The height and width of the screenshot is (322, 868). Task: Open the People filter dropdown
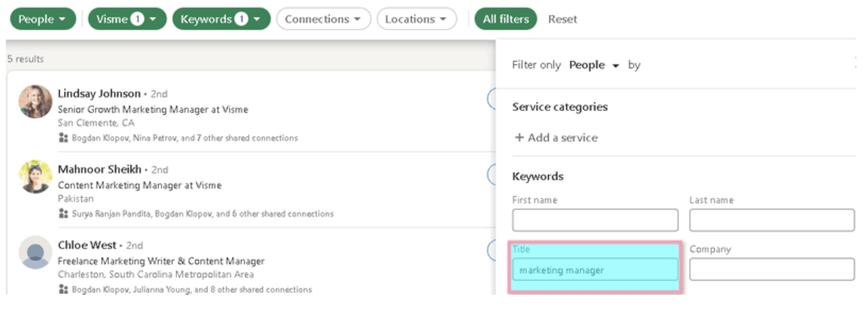[x=43, y=19]
